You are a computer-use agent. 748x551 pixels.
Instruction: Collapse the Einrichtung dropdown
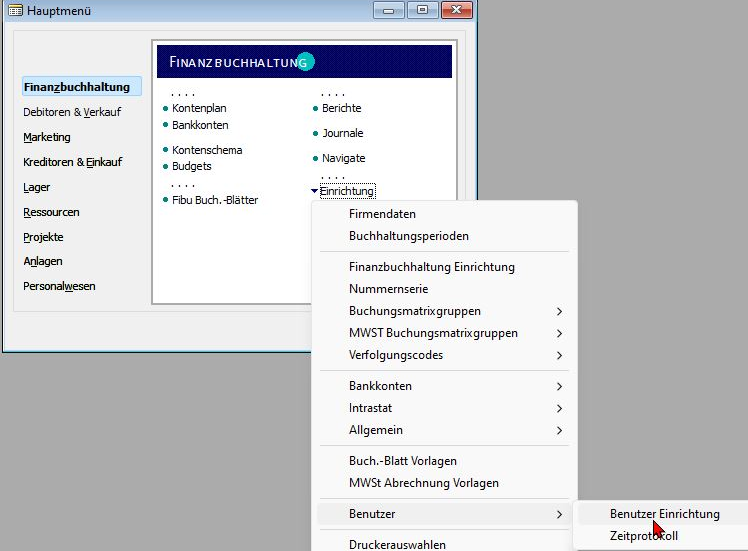click(x=347, y=191)
